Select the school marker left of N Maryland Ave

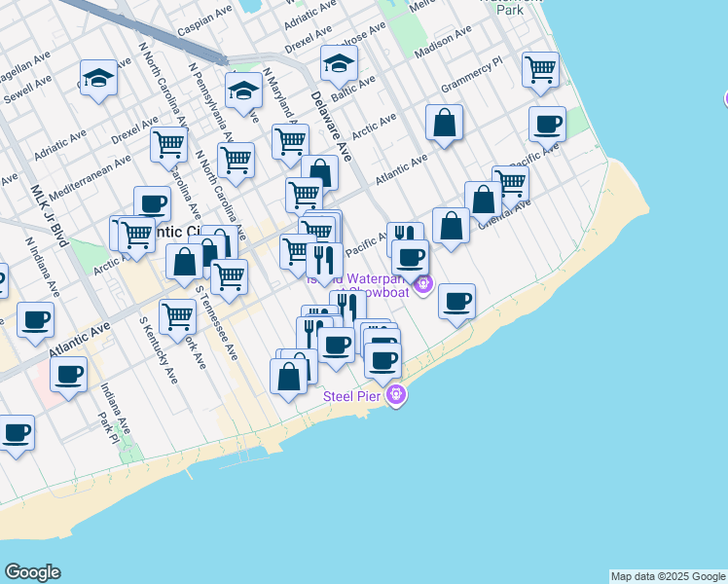(x=243, y=91)
